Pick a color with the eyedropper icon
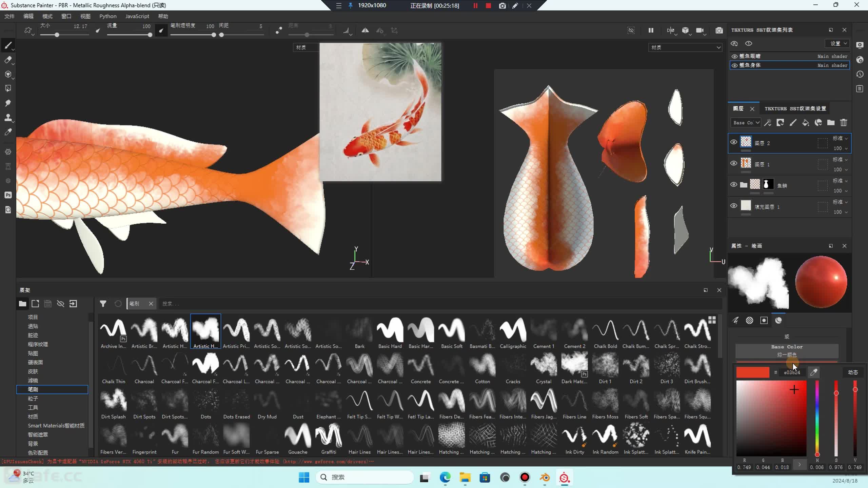Viewport: 868px width, 488px height. coord(814,372)
